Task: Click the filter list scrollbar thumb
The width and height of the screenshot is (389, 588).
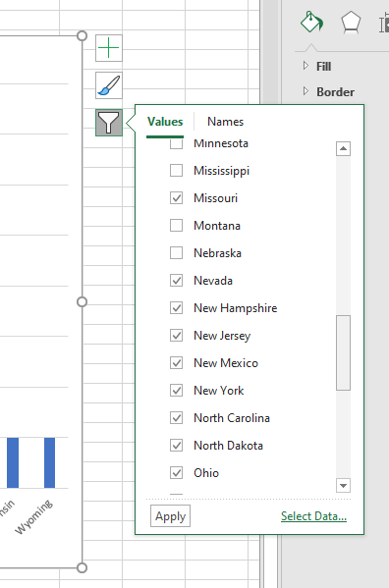Action: (343, 352)
